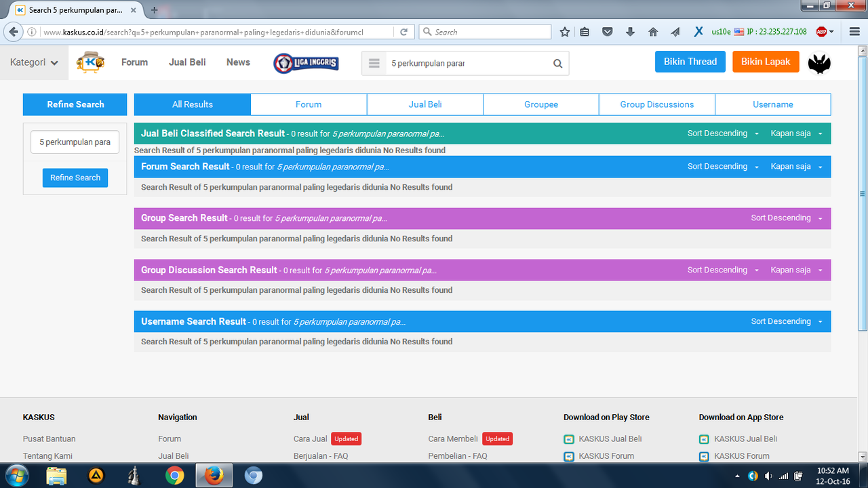The width and height of the screenshot is (868, 488).
Task: Show site info icon in address bar
Action: 32,32
